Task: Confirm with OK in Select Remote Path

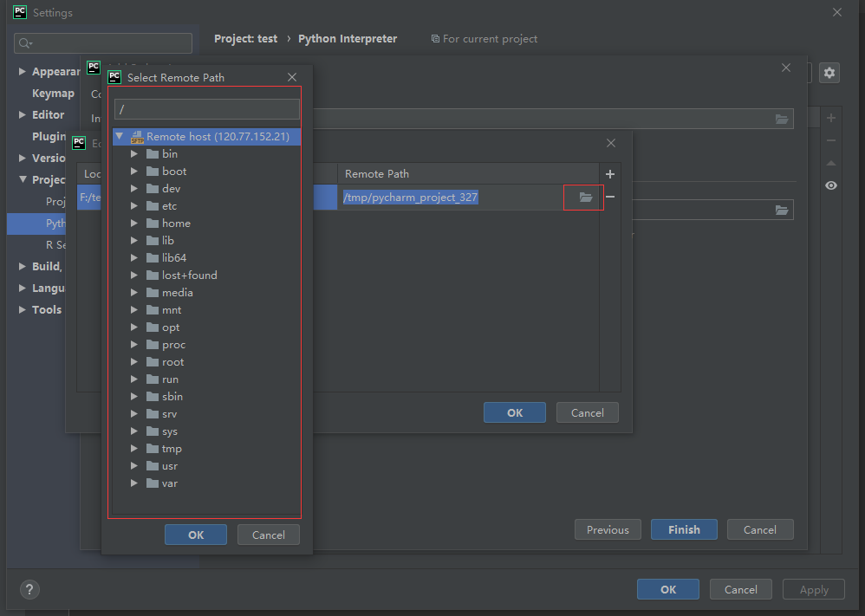Action: point(196,535)
